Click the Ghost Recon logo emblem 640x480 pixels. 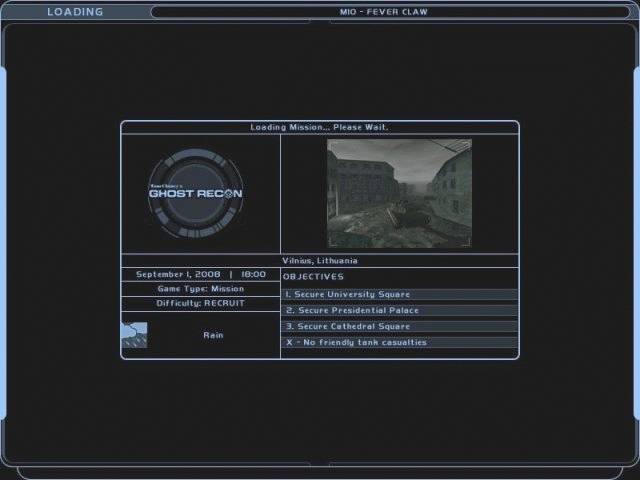(195, 193)
